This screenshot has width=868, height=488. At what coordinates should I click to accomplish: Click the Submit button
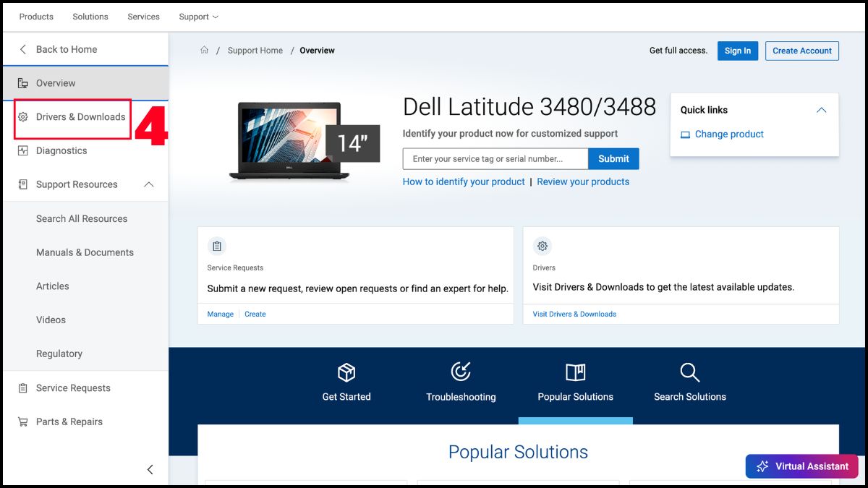[x=613, y=159]
